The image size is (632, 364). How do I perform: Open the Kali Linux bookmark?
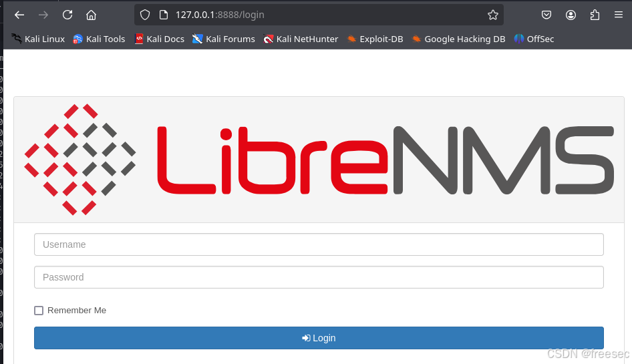(38, 39)
